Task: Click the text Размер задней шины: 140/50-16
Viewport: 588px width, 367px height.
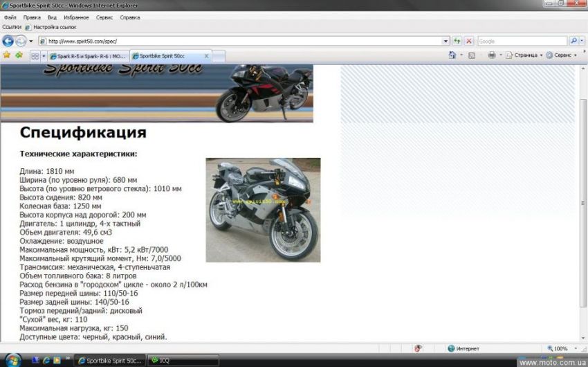Action: pos(74,302)
